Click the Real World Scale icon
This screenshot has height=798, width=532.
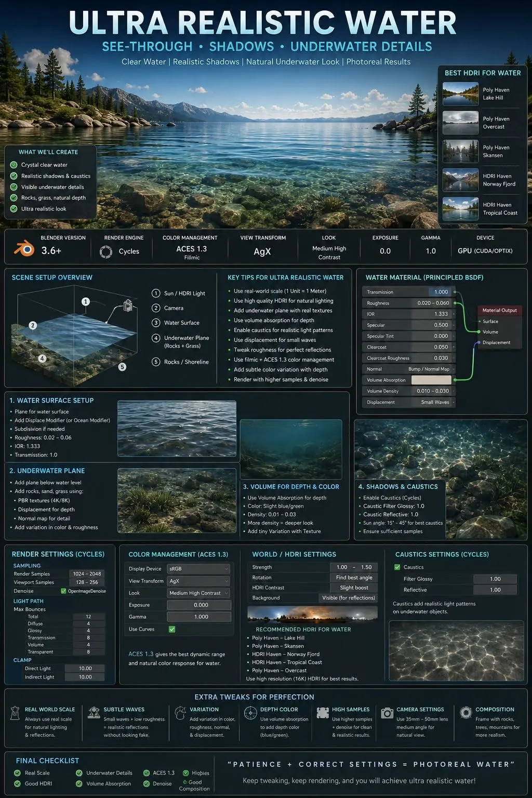point(15,713)
